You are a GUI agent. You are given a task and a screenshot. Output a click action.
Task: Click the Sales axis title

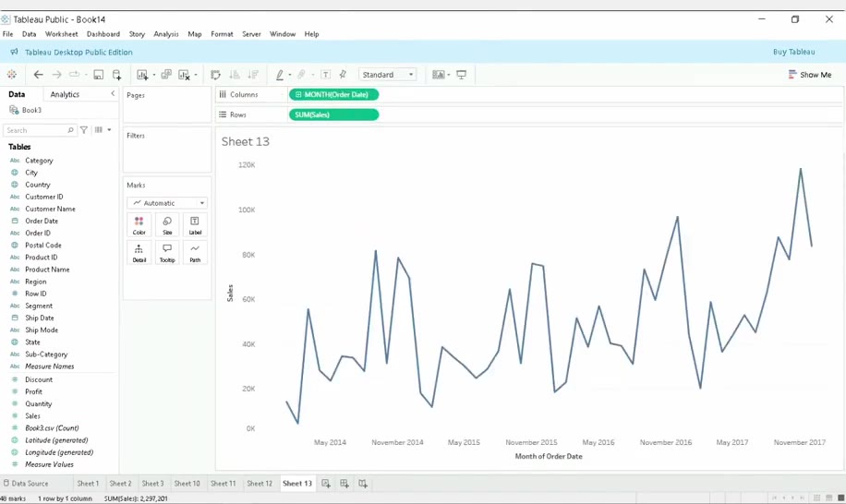[x=230, y=293]
